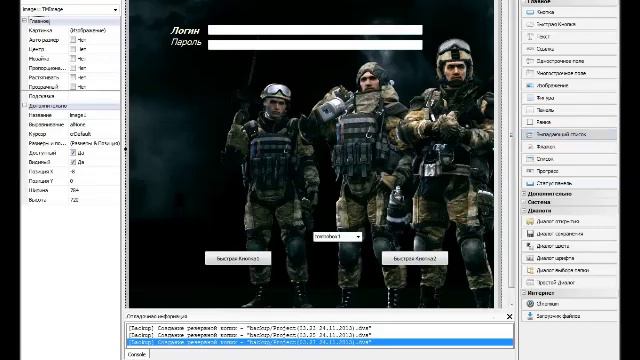Open the combobox1 dropdown on the form
Image resolution: width=640 pixels, height=360 pixels.
358,237
